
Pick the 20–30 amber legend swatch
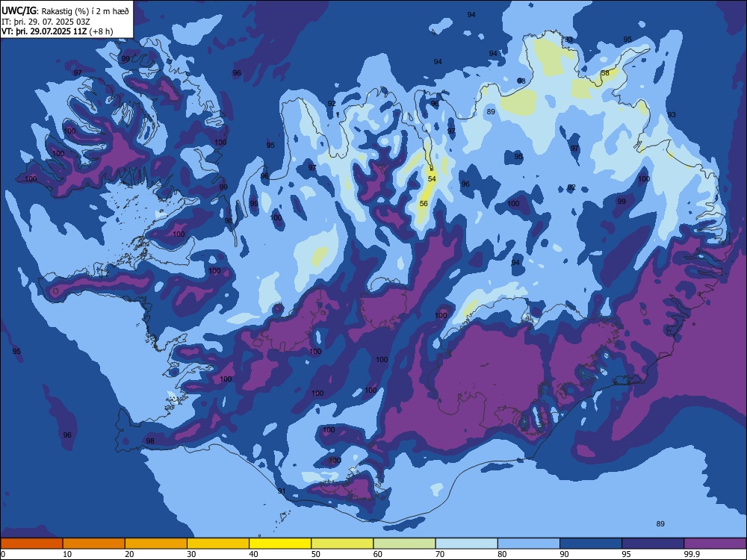156,544
